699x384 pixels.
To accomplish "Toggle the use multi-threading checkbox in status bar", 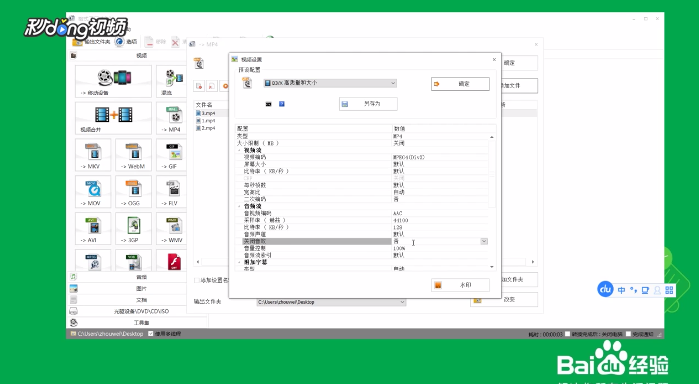I will (151, 334).
